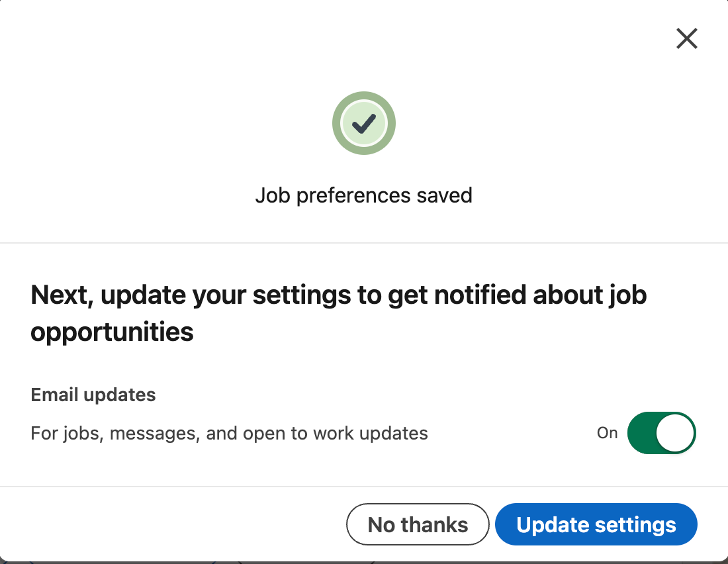Disable email notifications for jobs and messages
Screen dimensions: 728x564
click(x=662, y=433)
